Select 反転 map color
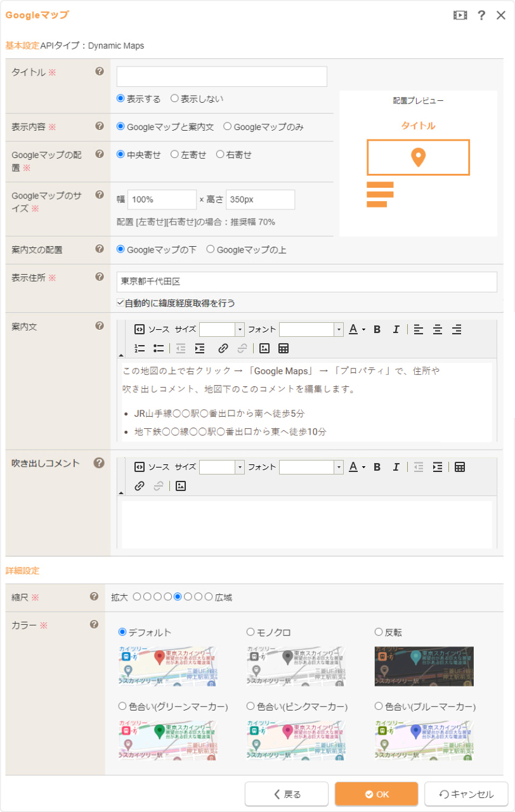This screenshot has height=812, width=515. [x=379, y=632]
